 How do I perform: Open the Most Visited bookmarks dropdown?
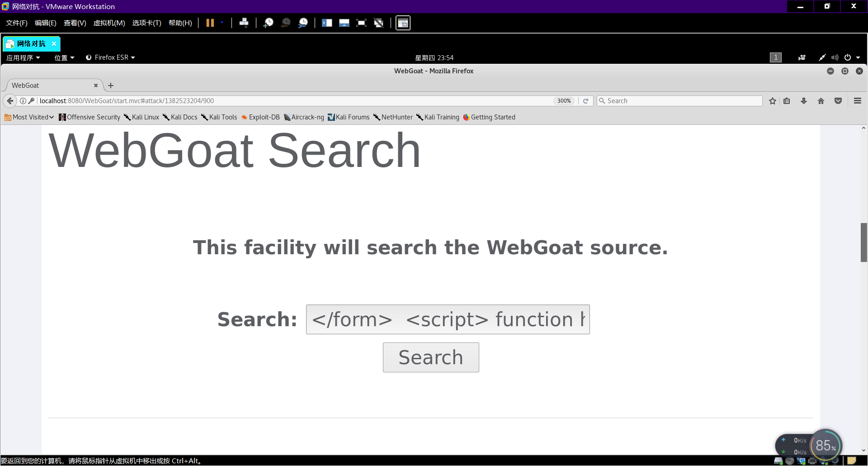point(29,117)
